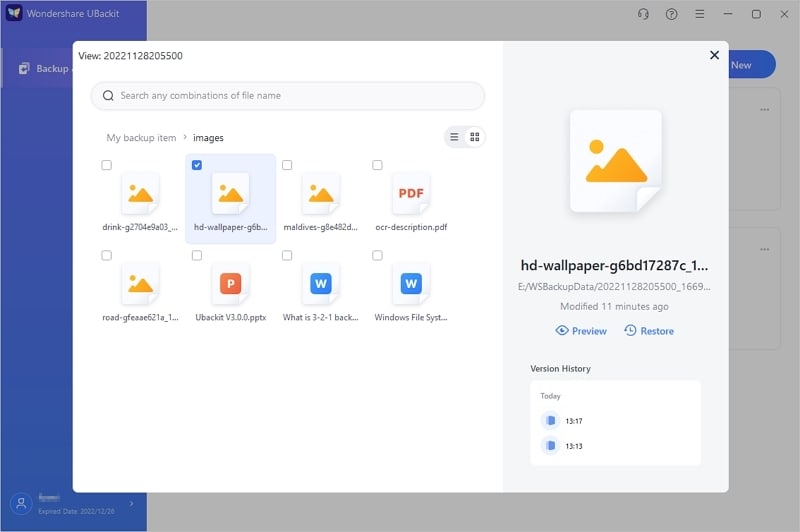
Task: Click the clock icon beside Restore
Action: (631, 331)
